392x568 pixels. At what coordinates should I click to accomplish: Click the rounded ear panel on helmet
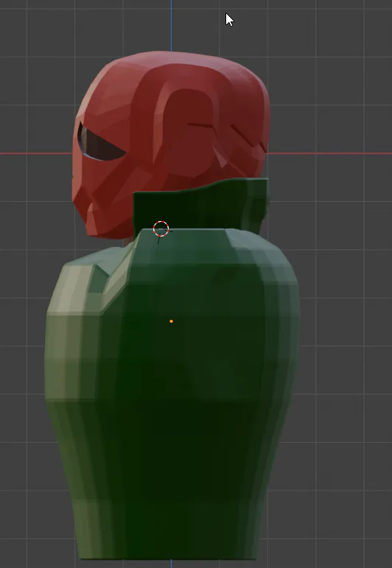[x=189, y=130]
